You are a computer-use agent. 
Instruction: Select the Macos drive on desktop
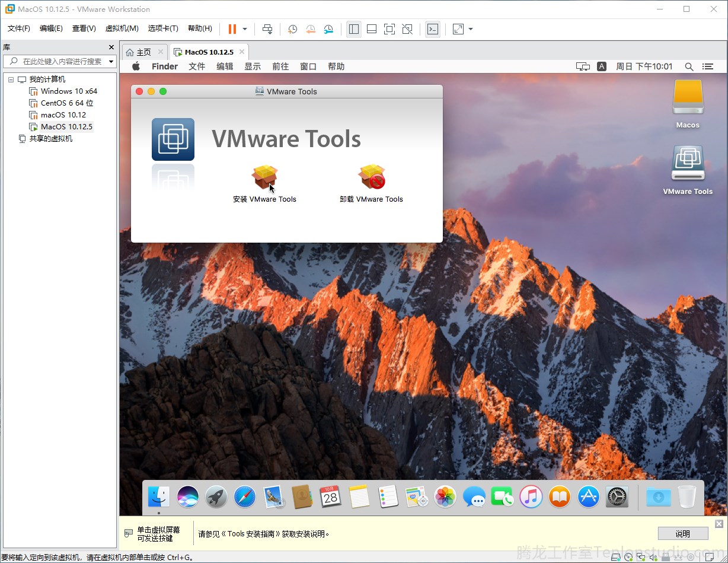click(688, 104)
